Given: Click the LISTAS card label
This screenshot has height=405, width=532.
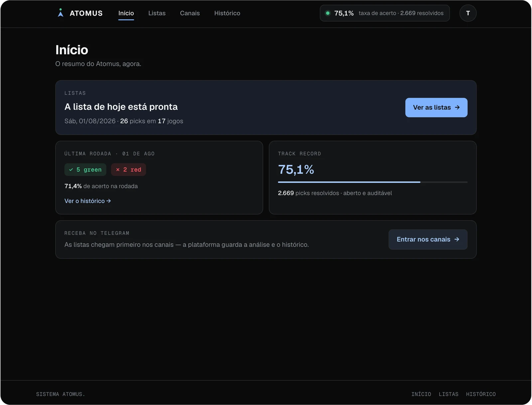Looking at the screenshot, I should (75, 93).
